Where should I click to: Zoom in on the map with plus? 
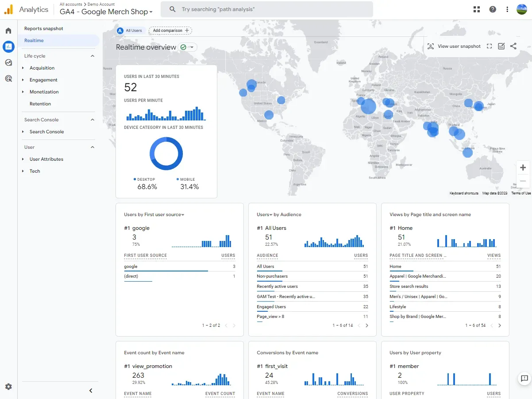click(523, 167)
